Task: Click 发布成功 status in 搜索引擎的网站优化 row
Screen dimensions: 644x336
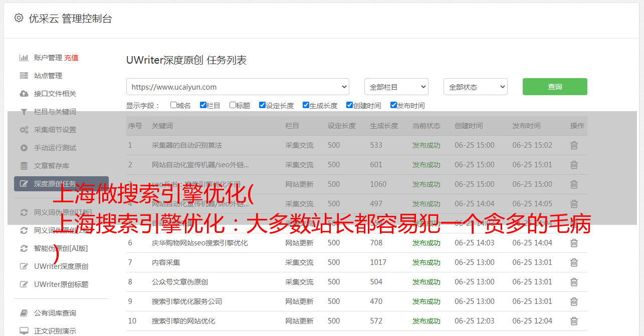Action: pyautogui.click(x=426, y=321)
